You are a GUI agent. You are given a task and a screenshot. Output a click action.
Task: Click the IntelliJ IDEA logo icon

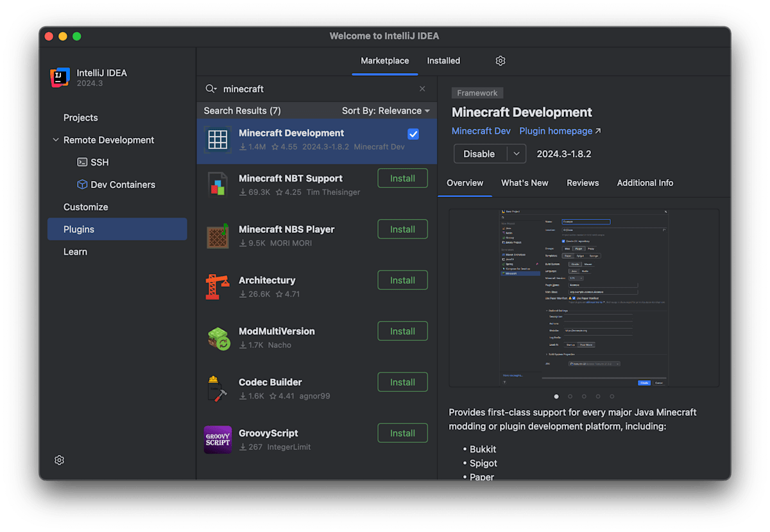[x=60, y=78]
